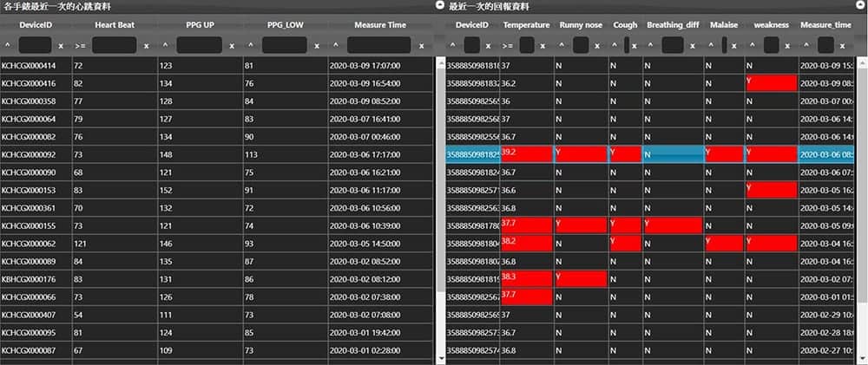Clear the Measure Time filter using the x
The image size is (868, 365).
tap(422, 46)
